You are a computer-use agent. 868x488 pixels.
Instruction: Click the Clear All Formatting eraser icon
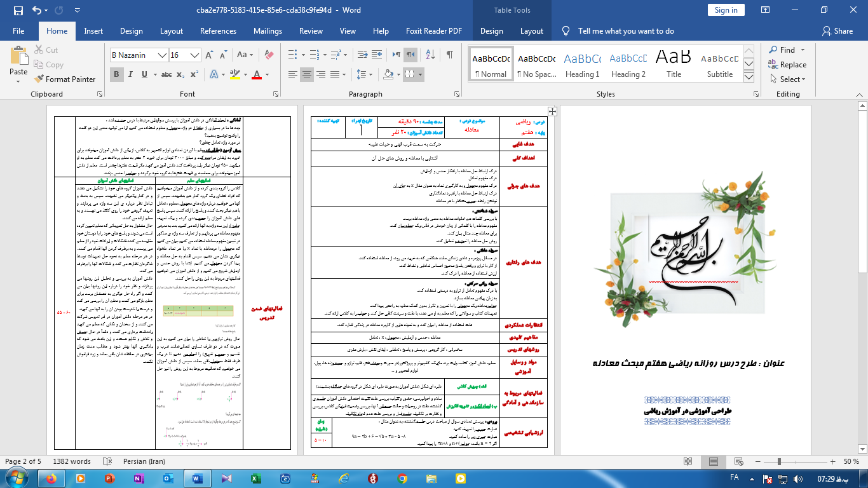coord(269,55)
